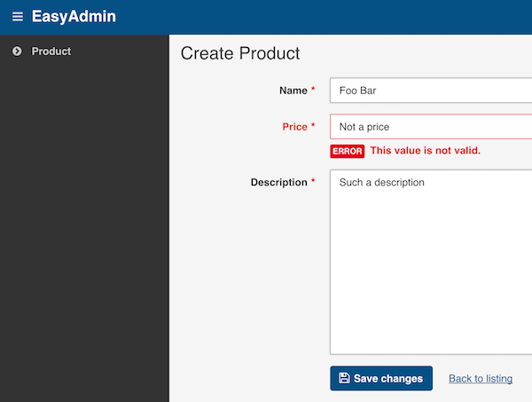The width and height of the screenshot is (532, 402).
Task: Click the red ERROR badge
Action: (347, 151)
